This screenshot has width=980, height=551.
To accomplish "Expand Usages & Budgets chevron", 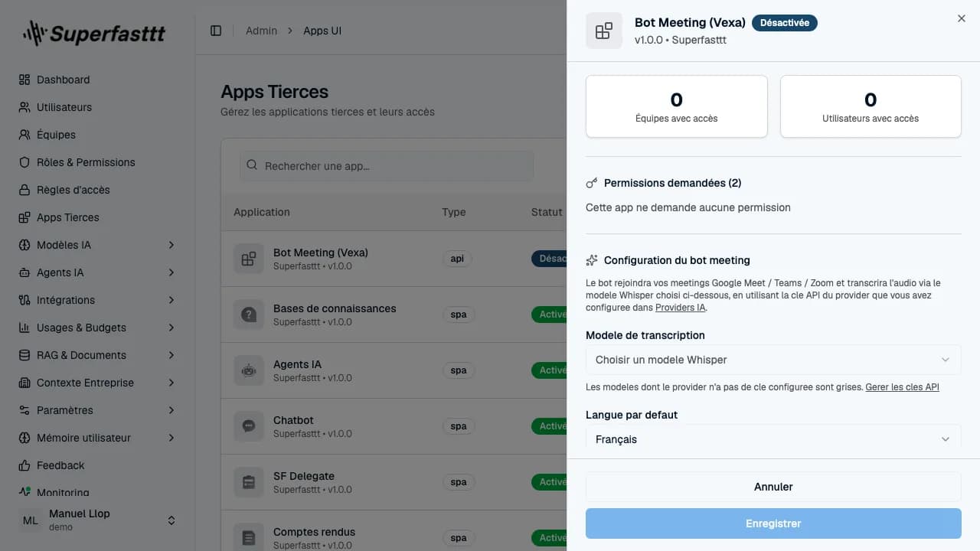I will pos(171,328).
